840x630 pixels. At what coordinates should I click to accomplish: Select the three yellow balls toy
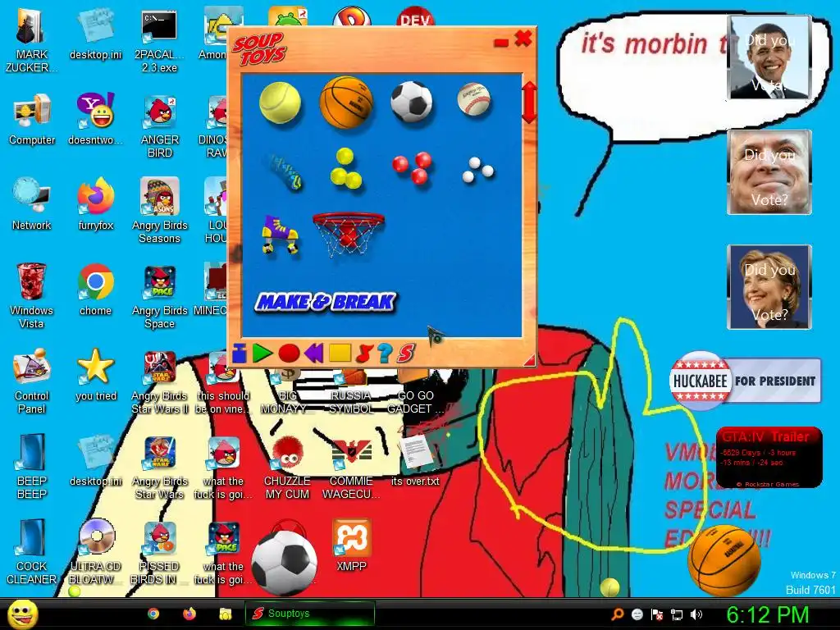[345, 169]
